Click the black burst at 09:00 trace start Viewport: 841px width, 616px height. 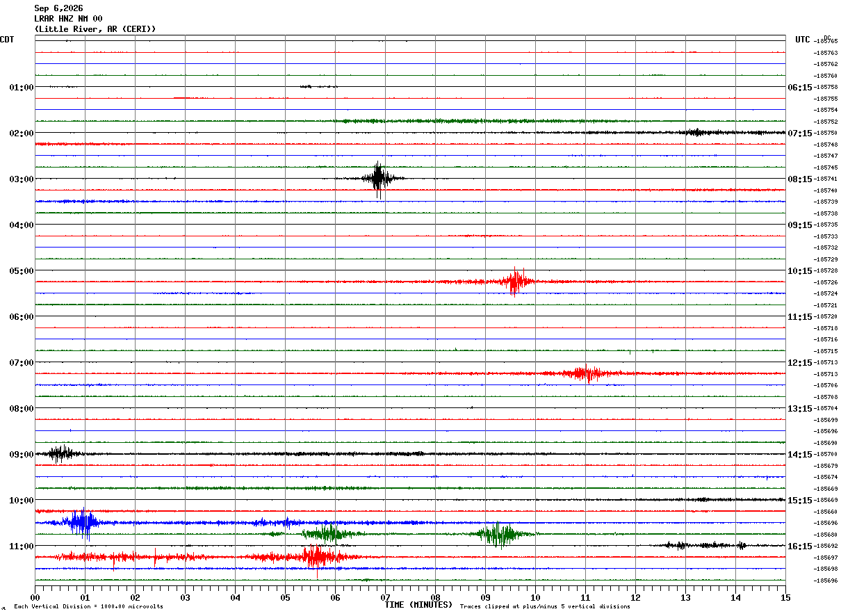(59, 454)
